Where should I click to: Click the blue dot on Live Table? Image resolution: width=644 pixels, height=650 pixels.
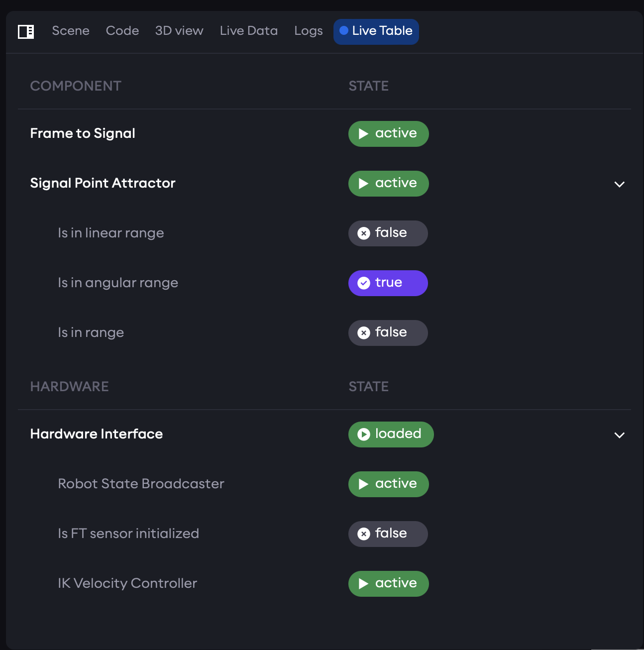point(343,31)
